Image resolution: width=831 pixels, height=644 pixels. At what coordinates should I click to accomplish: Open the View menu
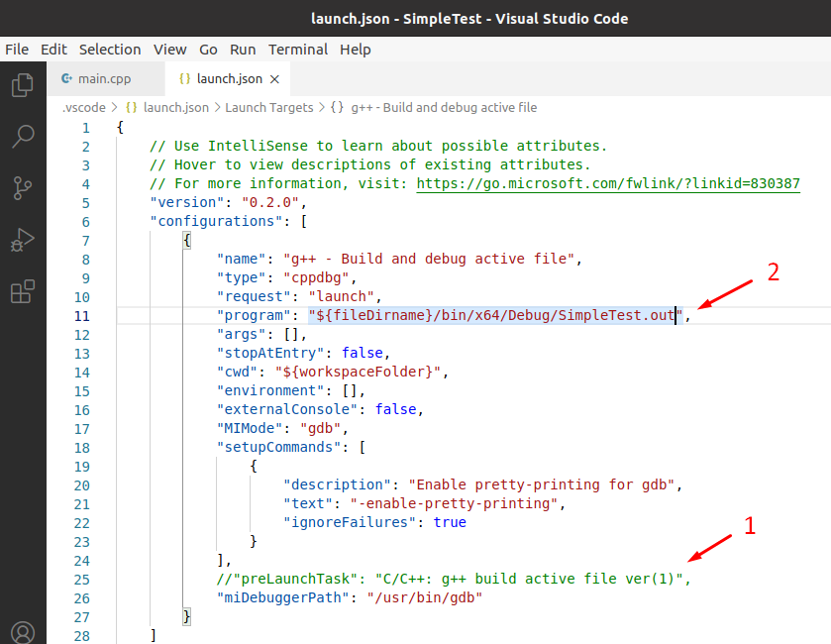coord(169,50)
